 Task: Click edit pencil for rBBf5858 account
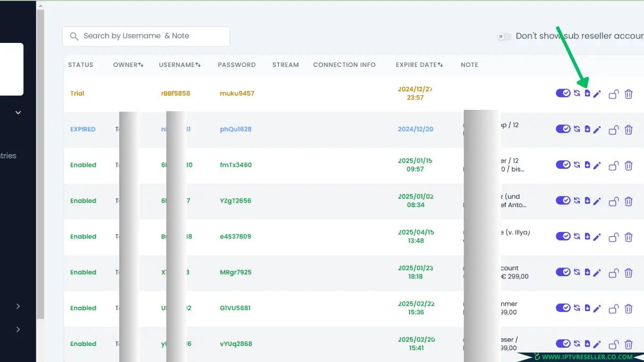coord(597,94)
